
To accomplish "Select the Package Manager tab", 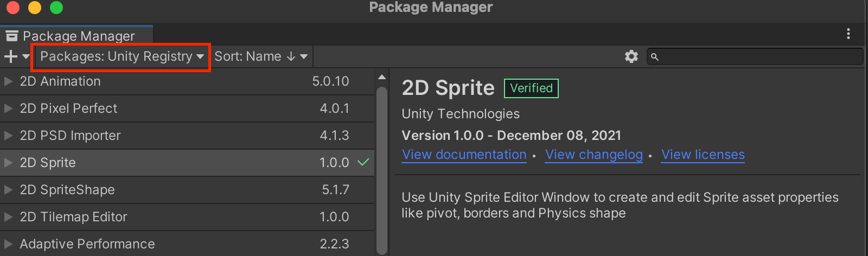I will pyautogui.click(x=76, y=36).
